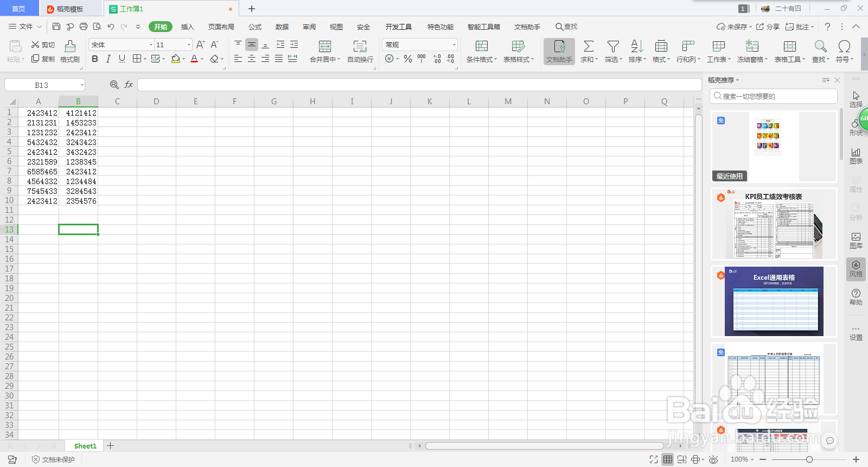Click the Find (查找) magnifier icon in ribbon
This screenshot has width=868, height=467.
point(820,46)
